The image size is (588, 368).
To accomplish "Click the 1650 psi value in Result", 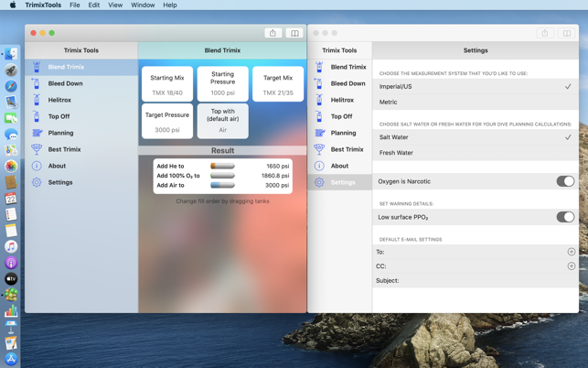I will click(x=277, y=166).
